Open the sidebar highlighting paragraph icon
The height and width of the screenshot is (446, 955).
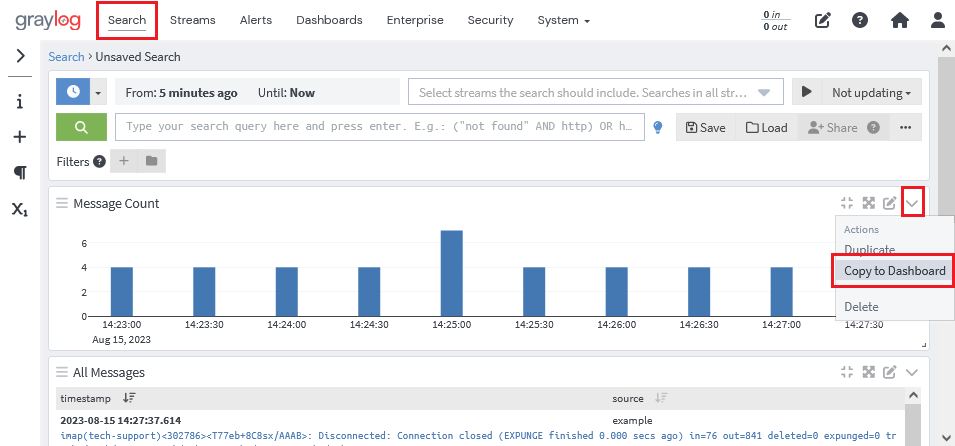[x=20, y=173]
